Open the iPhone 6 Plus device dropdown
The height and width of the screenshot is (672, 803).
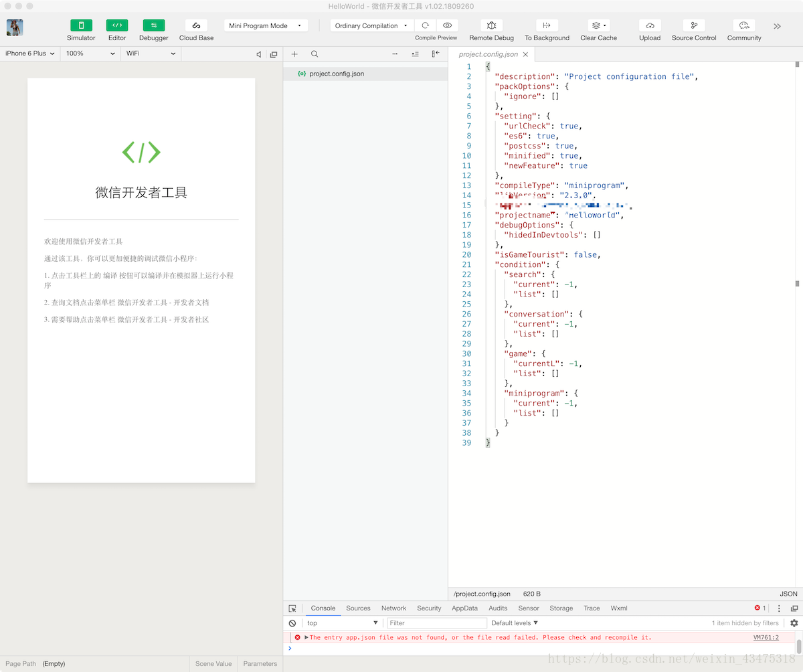30,54
